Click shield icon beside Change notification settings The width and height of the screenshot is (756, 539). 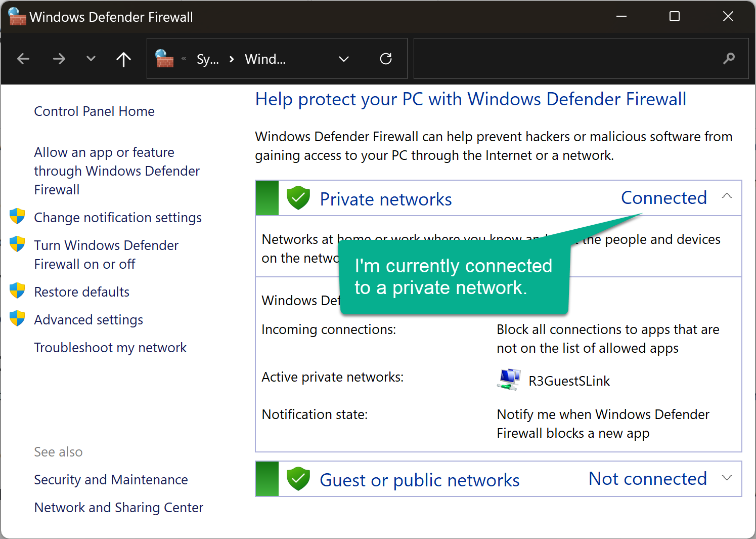click(x=17, y=216)
